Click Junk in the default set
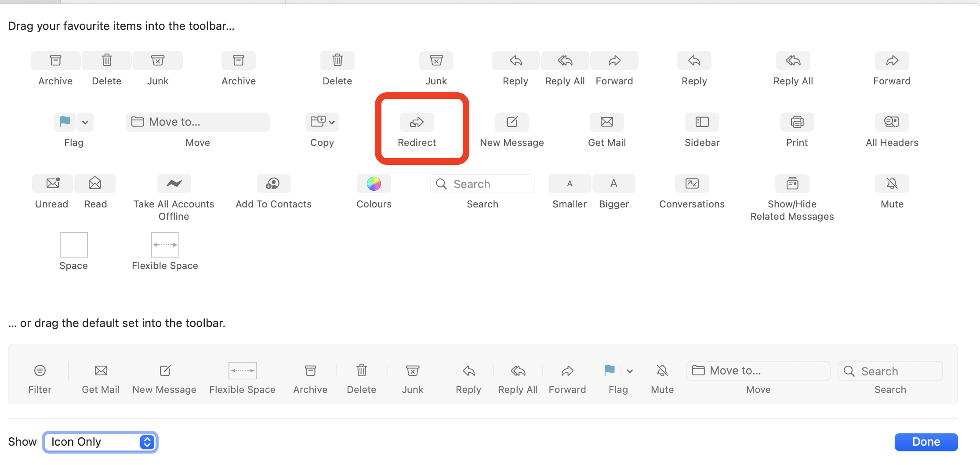This screenshot has width=980, height=465. tap(413, 371)
